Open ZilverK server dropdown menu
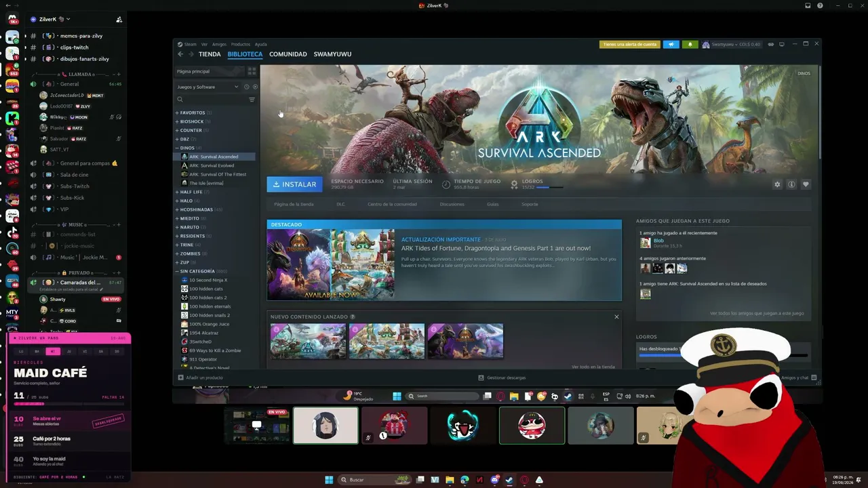868x488 pixels. pos(54,20)
